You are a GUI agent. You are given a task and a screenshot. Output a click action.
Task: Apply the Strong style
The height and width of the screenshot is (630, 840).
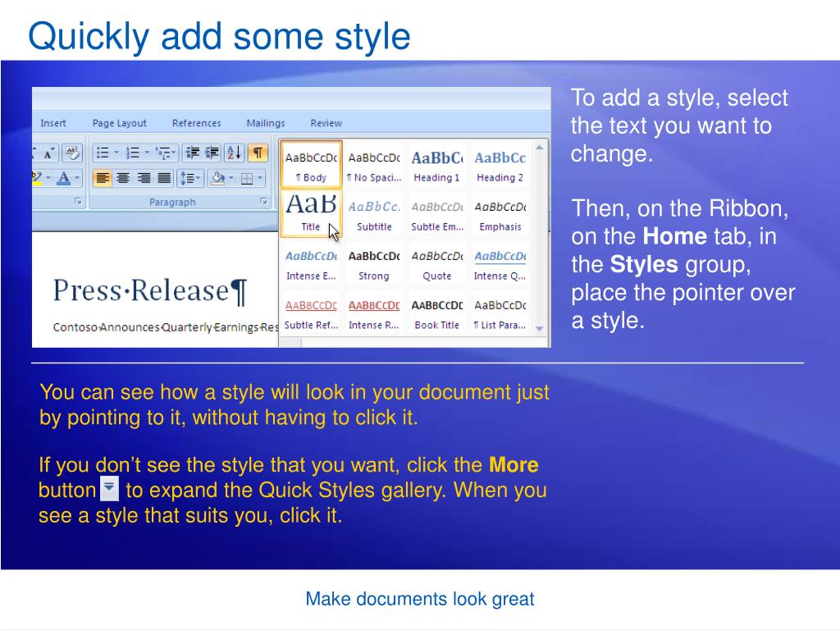(374, 265)
